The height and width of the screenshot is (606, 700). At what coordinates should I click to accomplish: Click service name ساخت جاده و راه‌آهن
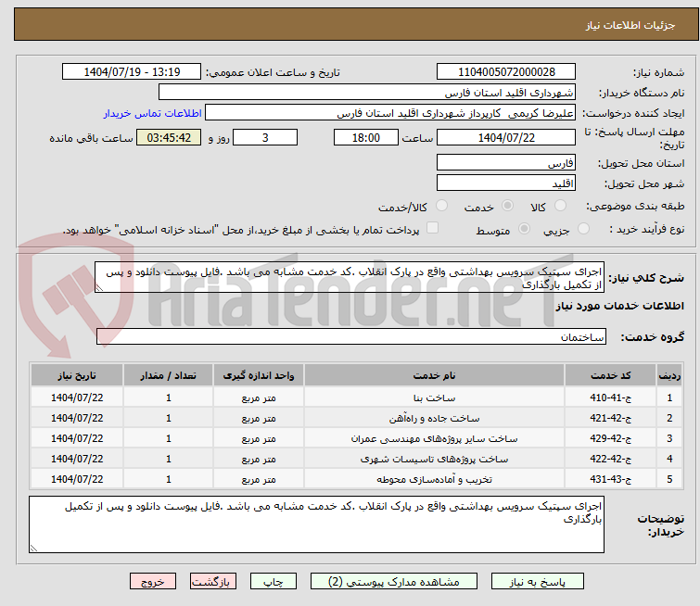click(x=435, y=418)
